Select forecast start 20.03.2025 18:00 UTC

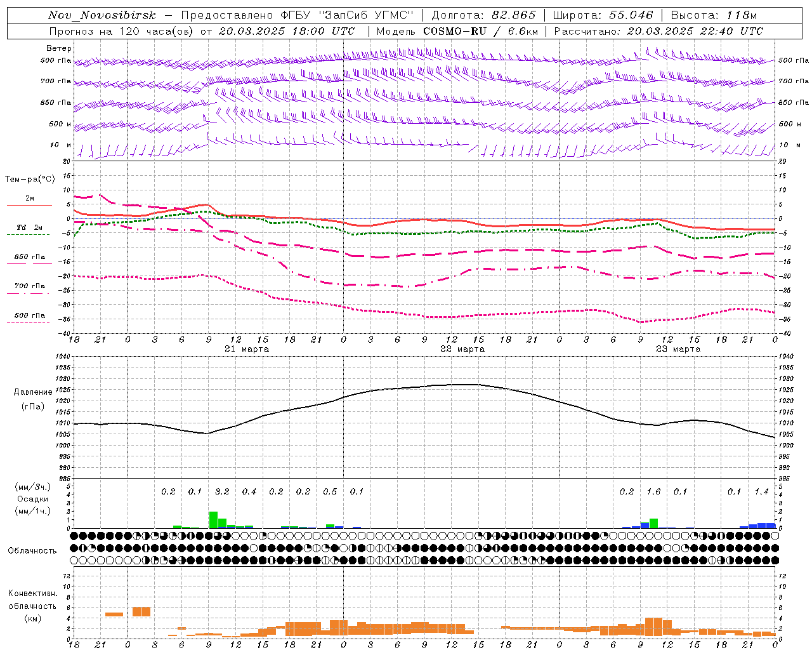tap(287, 31)
